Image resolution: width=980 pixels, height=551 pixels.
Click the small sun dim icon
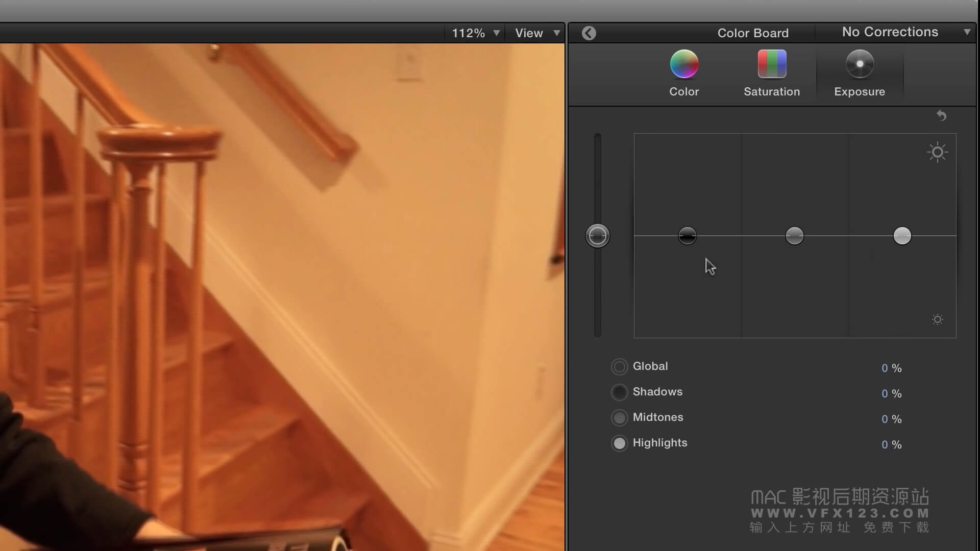click(938, 319)
